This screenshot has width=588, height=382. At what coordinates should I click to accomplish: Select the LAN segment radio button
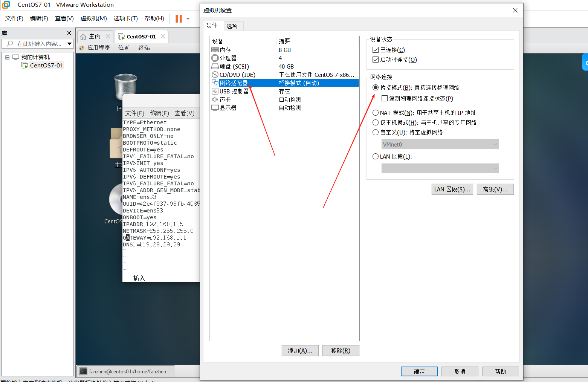point(376,156)
